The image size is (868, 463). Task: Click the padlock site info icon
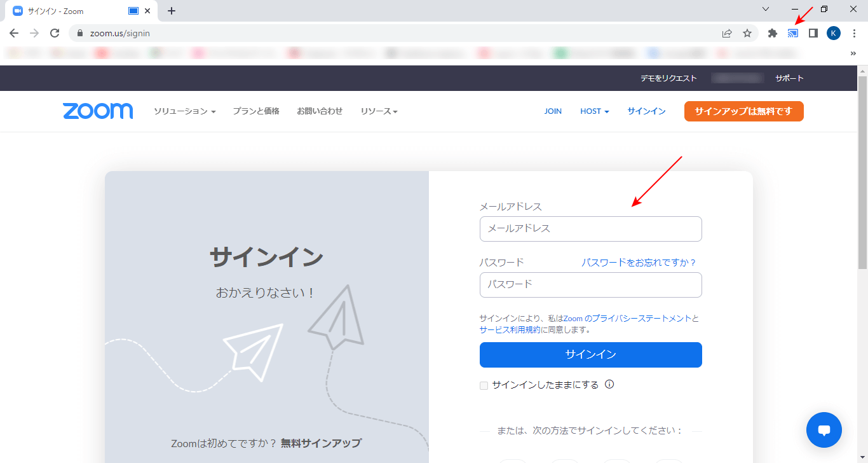[80, 33]
